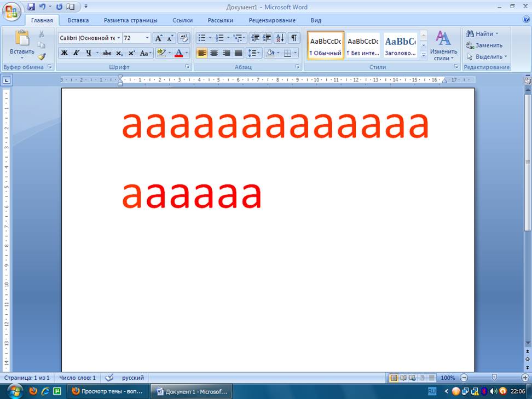Image resolution: width=532 pixels, height=399 pixels.
Task: Click the Grow Font icon
Action: [158, 38]
